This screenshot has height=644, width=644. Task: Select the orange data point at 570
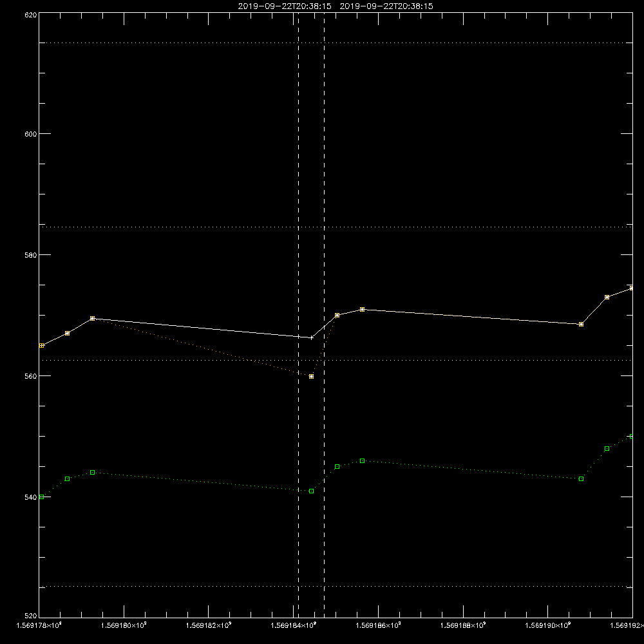tap(337, 315)
